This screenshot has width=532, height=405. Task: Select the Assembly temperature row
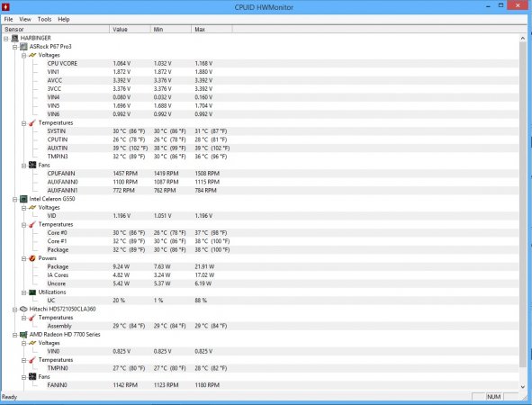(x=260, y=326)
